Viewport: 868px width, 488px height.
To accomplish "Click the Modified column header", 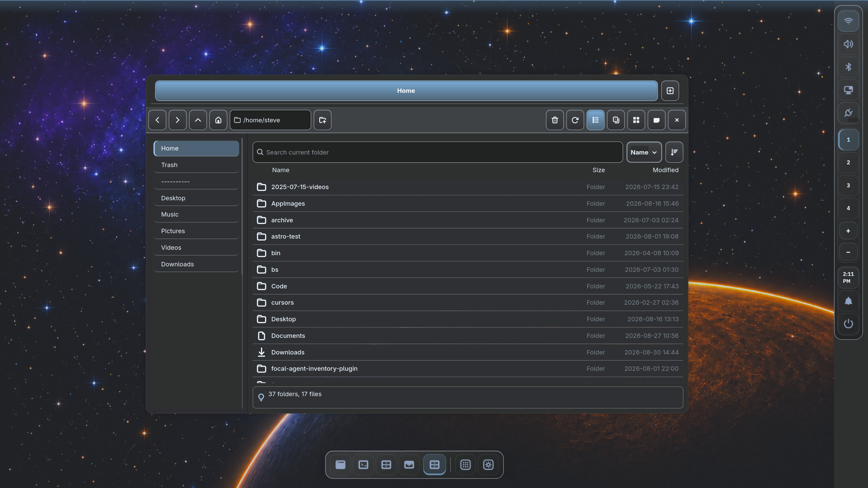I will [665, 170].
